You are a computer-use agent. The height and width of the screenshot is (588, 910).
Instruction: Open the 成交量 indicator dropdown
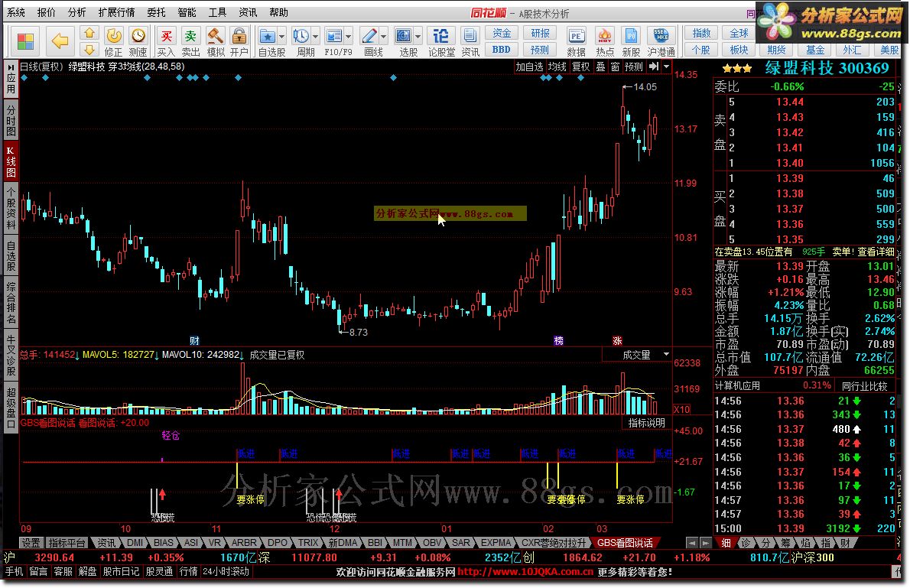point(666,355)
